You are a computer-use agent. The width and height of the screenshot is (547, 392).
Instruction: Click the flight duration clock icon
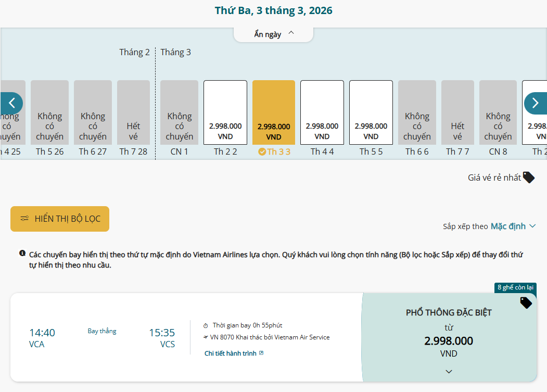click(x=206, y=326)
